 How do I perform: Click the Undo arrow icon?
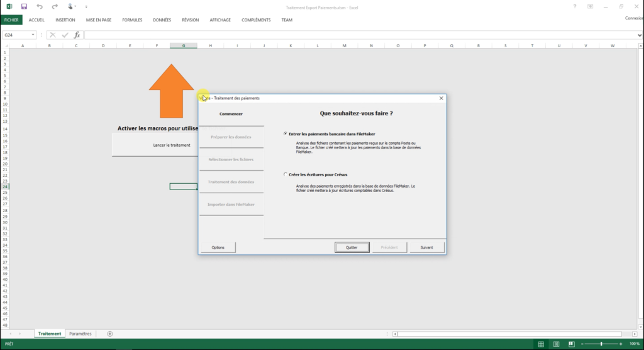tap(40, 6)
